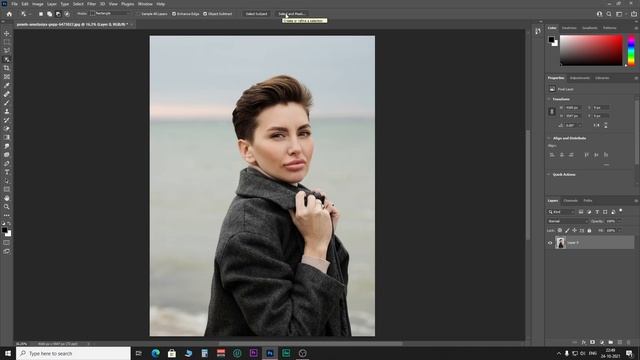Select the Object Selection tool in toolbox
The width and height of the screenshot is (640, 360).
pos(7,59)
